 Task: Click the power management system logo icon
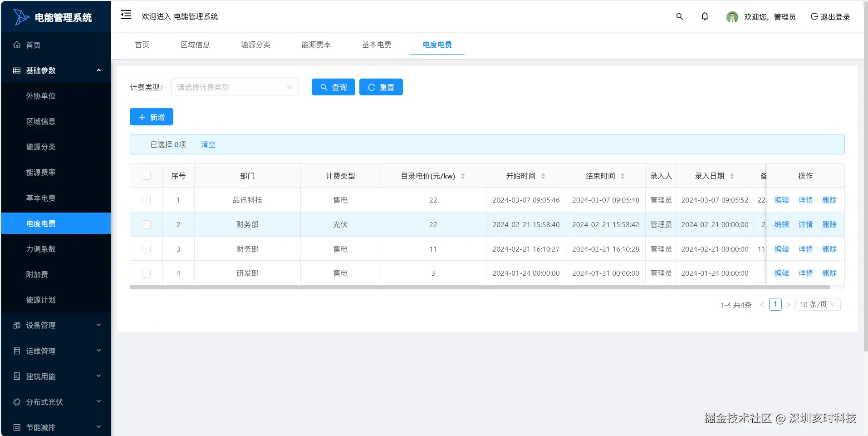coord(21,17)
